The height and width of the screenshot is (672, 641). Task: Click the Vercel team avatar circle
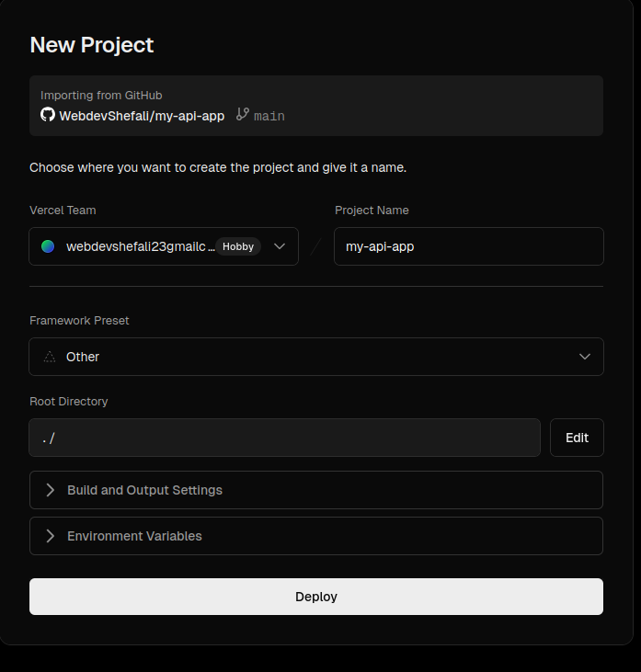click(x=48, y=246)
